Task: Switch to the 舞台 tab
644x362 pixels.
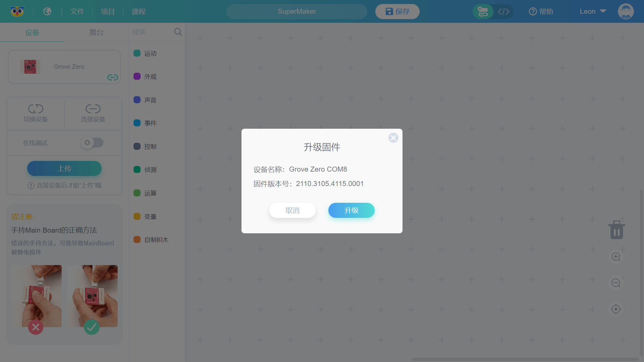Action: (x=96, y=33)
